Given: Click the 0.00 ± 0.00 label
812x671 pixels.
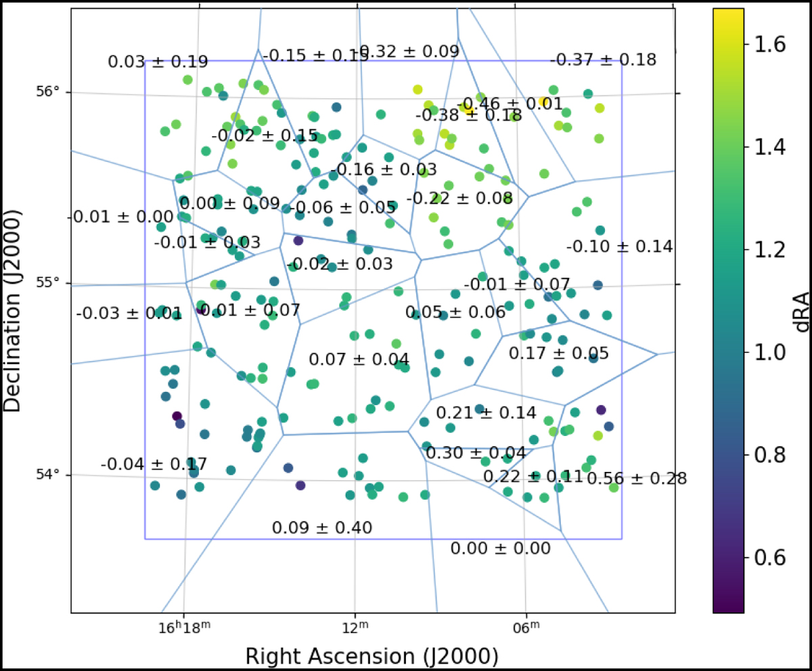Looking at the screenshot, I should coord(501,548).
